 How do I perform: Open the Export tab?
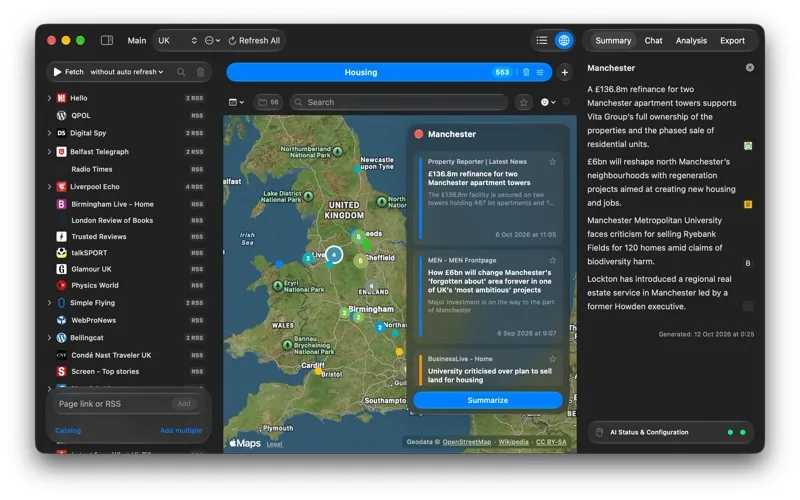click(732, 40)
